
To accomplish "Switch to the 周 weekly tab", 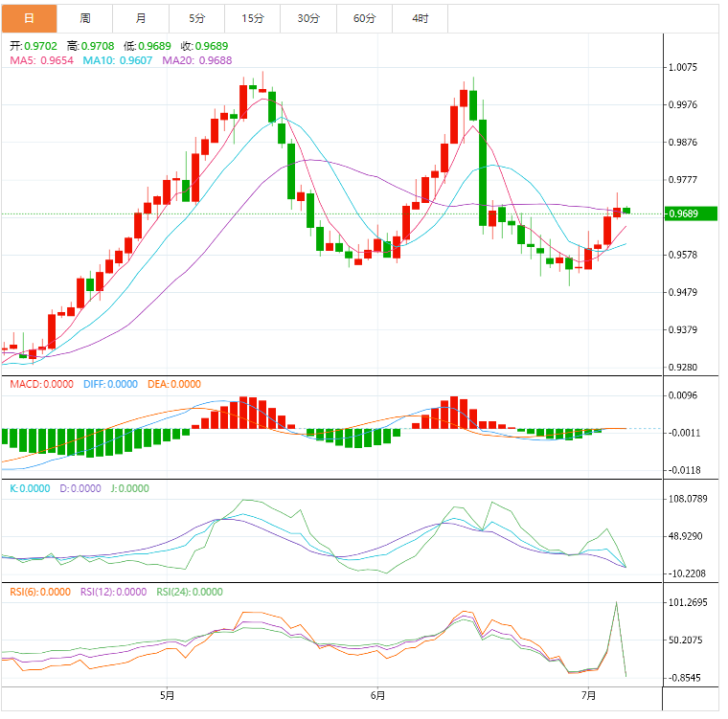I will pyautogui.click(x=85, y=18).
